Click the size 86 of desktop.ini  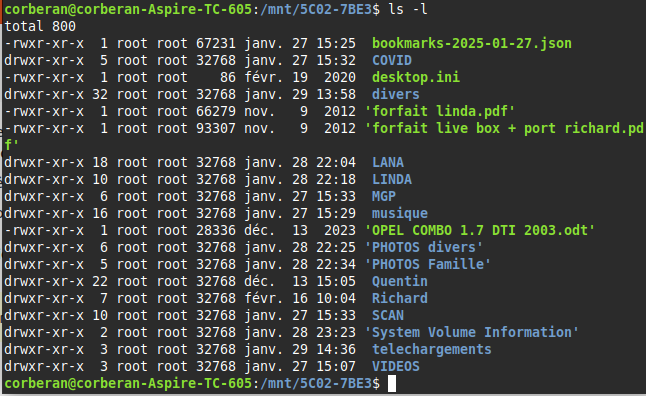point(228,77)
